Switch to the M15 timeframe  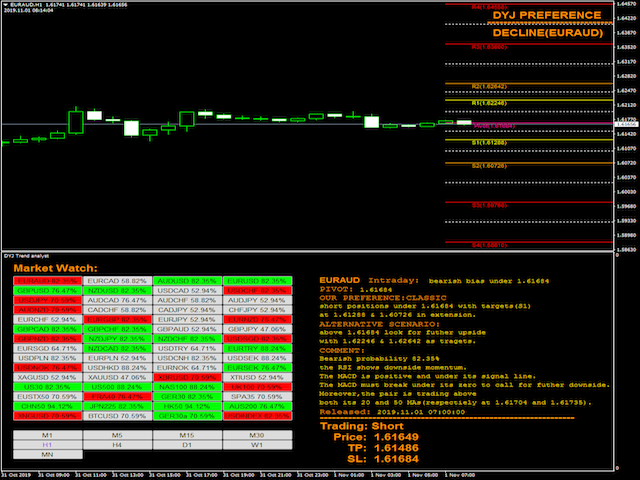click(x=187, y=436)
